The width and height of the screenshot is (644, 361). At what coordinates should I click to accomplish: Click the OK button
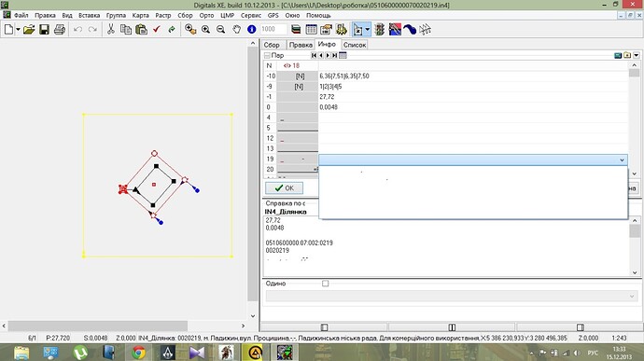(285, 188)
